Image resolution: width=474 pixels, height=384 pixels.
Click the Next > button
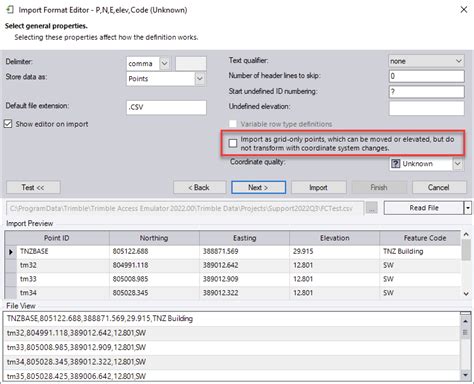258,187
